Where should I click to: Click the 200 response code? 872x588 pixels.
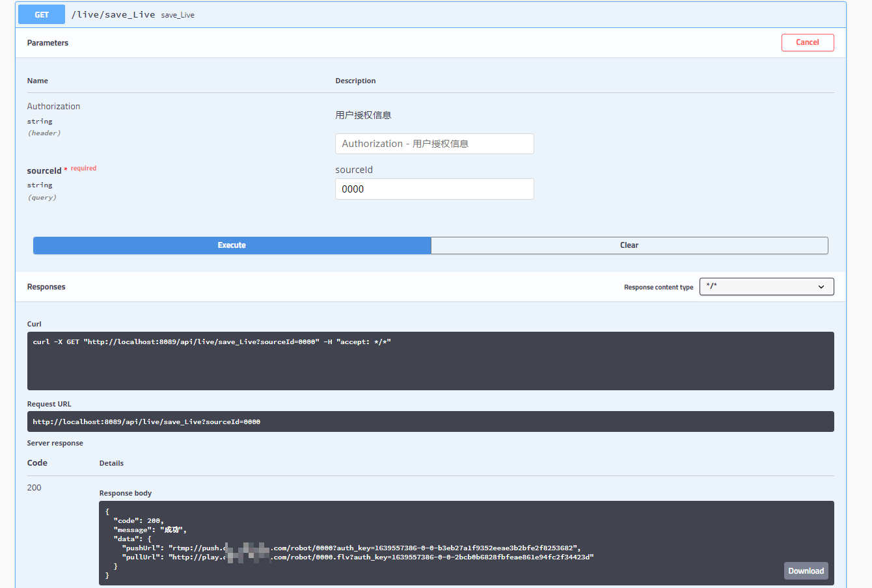34,488
